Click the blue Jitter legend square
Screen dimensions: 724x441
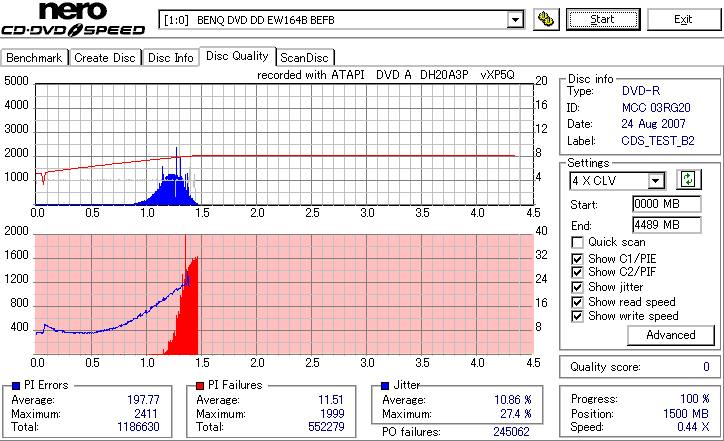click(385, 386)
